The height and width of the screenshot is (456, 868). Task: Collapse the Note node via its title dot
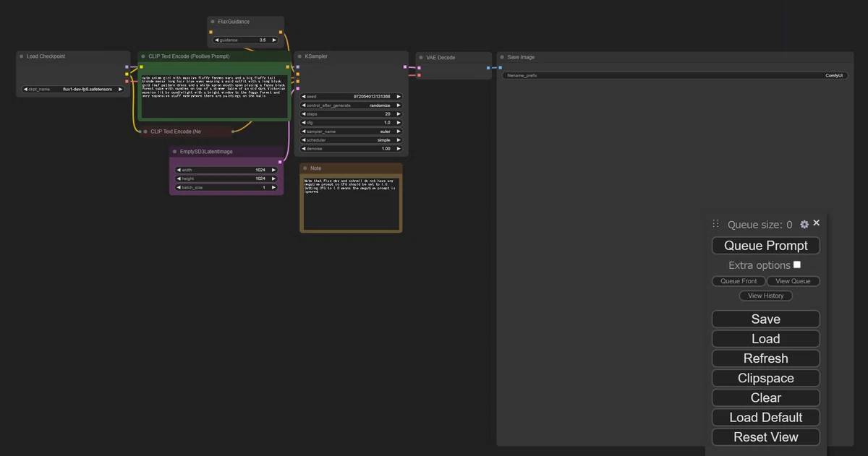[305, 168]
